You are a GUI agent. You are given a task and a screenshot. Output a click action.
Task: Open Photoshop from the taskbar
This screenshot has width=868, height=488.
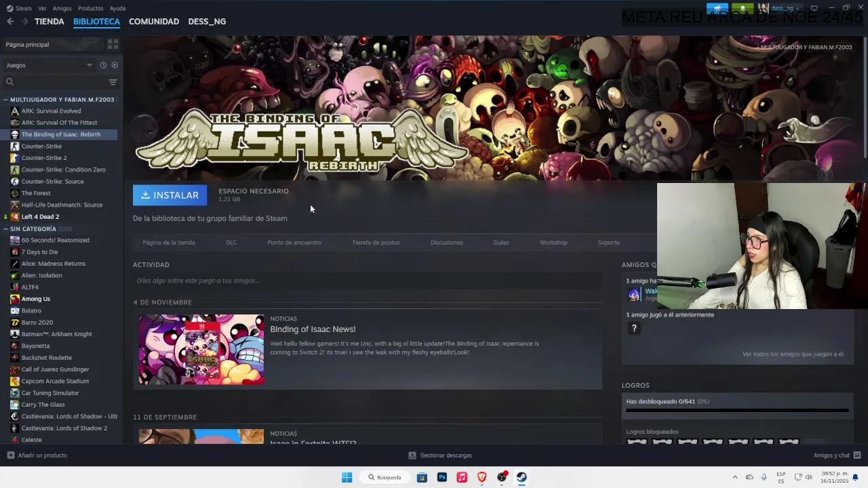tap(442, 477)
